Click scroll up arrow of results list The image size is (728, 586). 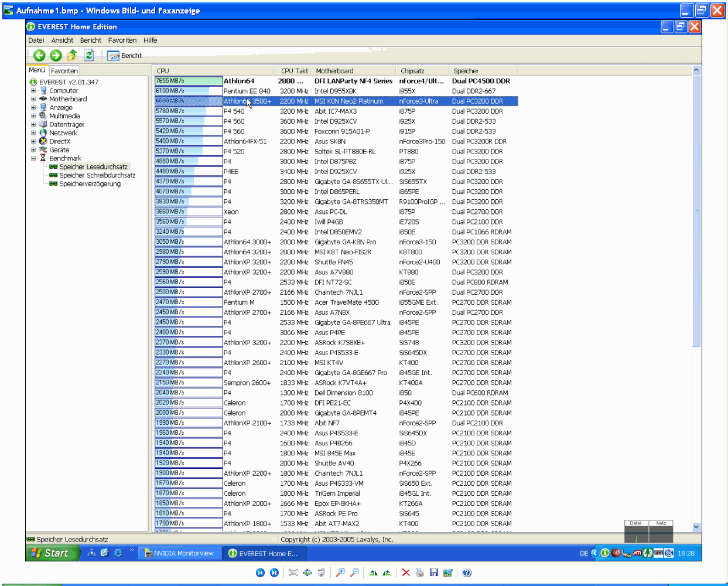pyautogui.click(x=696, y=70)
